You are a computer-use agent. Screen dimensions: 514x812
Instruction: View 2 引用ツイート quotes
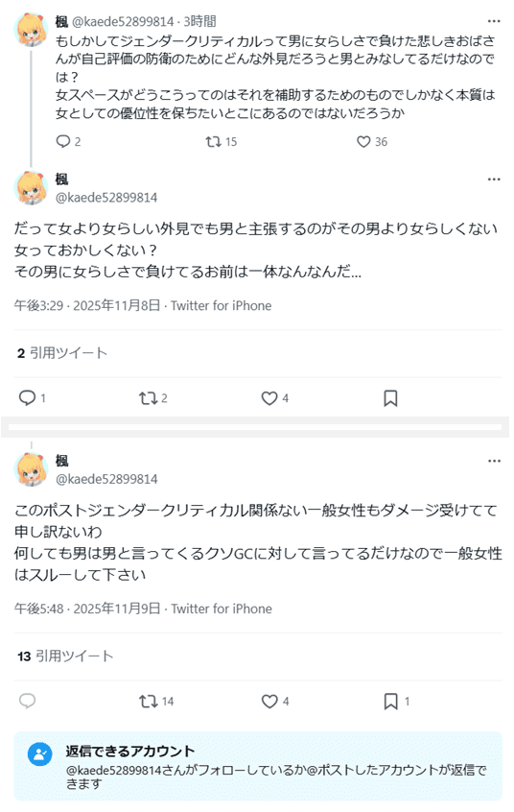pyautogui.click(x=61, y=353)
